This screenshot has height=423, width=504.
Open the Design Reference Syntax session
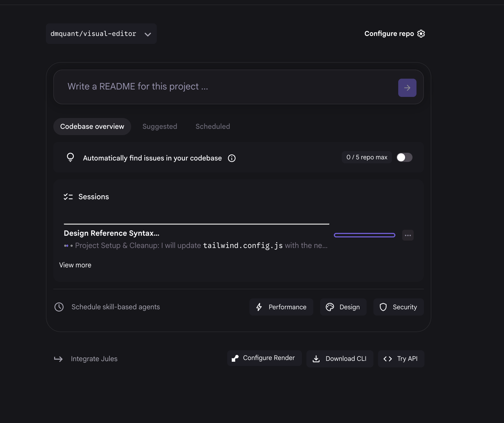tap(111, 233)
